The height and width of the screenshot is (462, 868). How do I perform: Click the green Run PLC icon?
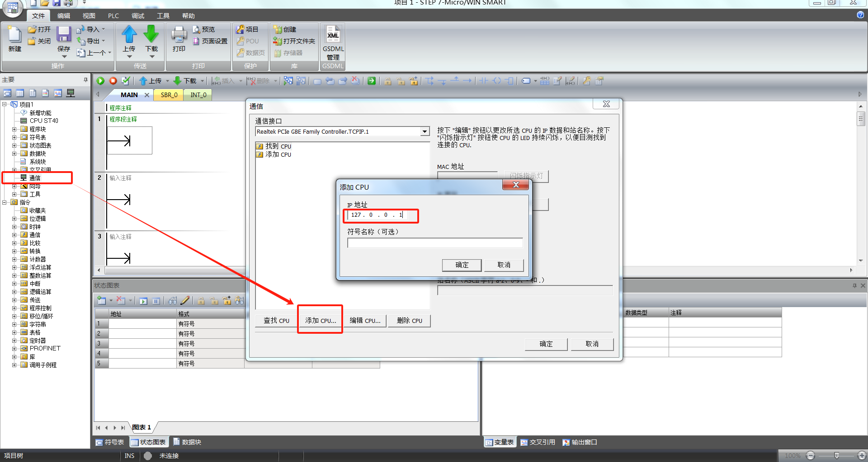(100, 81)
